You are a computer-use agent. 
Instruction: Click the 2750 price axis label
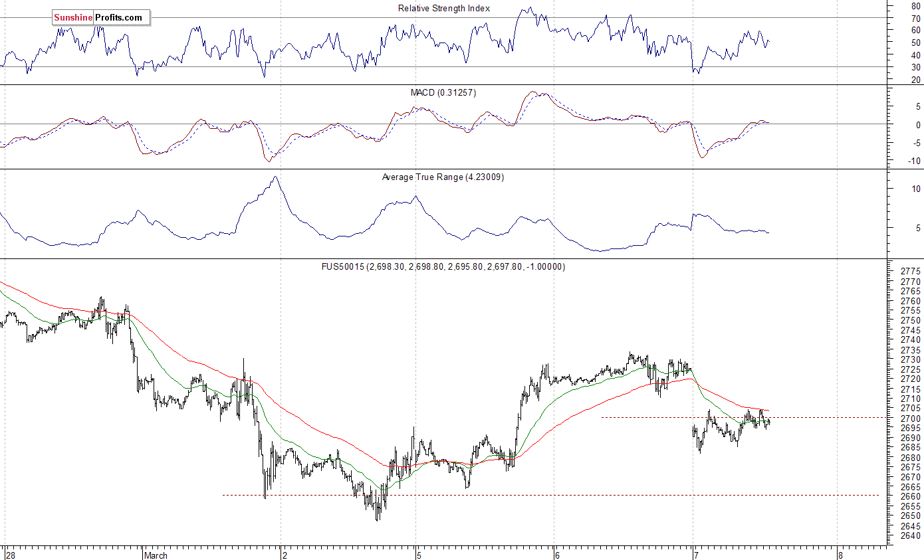pos(911,321)
